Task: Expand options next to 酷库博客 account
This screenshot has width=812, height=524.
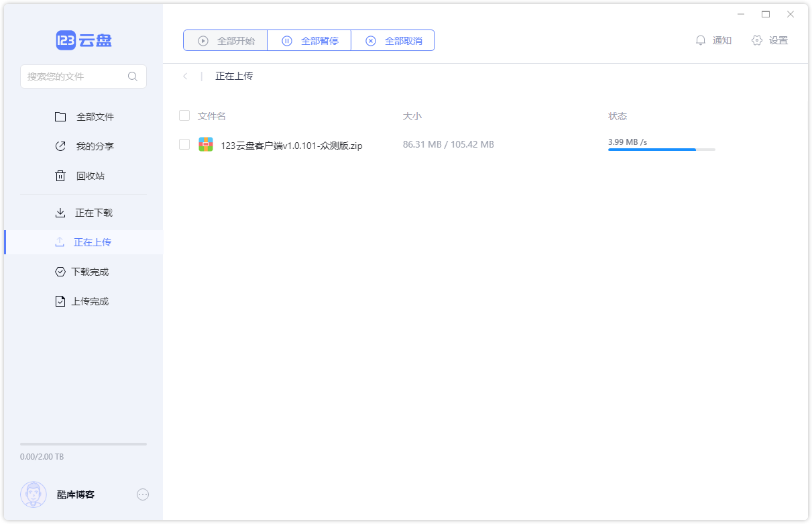Action: 143,494
